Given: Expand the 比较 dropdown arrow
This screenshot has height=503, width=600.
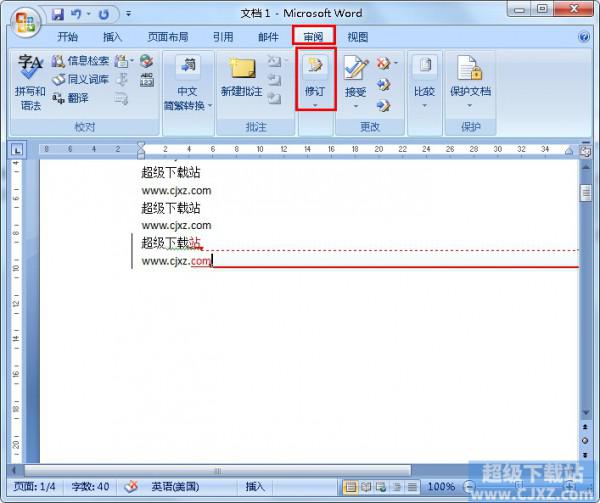Looking at the screenshot, I should pyautogui.click(x=425, y=106).
